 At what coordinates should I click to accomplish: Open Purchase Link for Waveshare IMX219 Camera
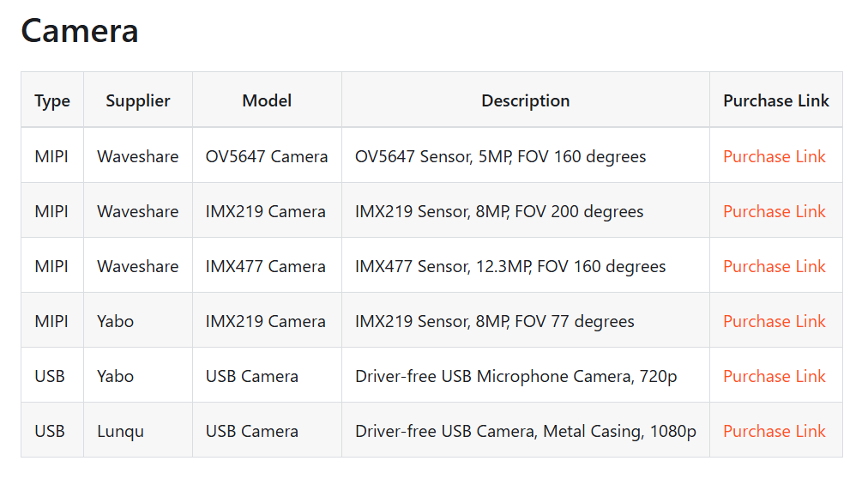click(774, 211)
